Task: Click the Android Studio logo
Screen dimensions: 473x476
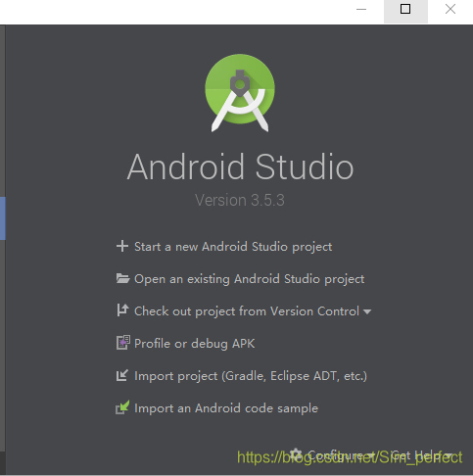Action: pos(240,93)
